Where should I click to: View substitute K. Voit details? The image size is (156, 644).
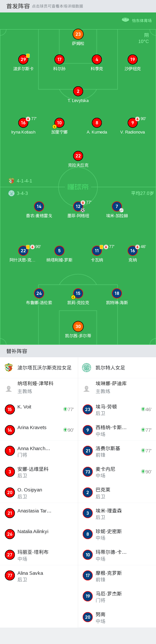pyautogui.click(x=39, y=409)
